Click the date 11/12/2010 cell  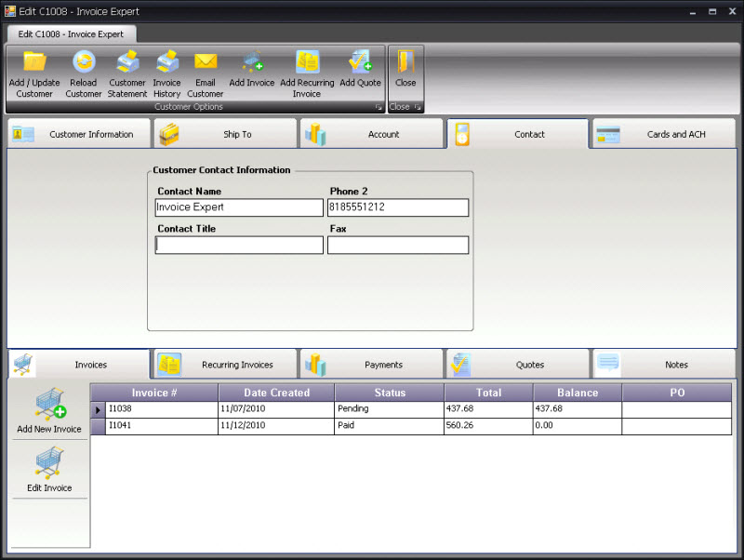(276, 426)
